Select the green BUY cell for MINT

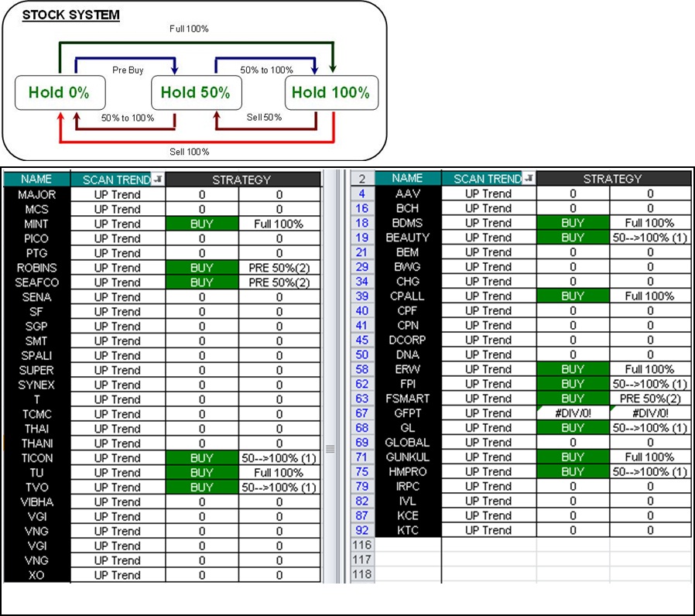[x=202, y=224]
